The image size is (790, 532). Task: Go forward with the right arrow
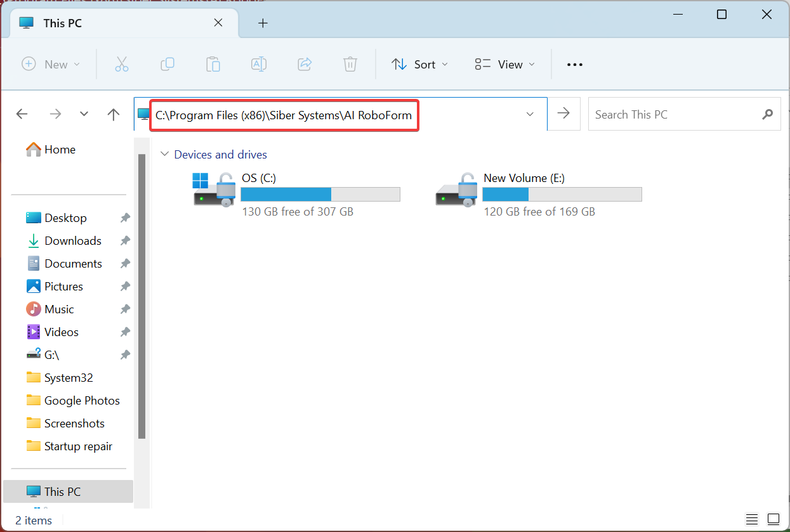click(x=55, y=114)
